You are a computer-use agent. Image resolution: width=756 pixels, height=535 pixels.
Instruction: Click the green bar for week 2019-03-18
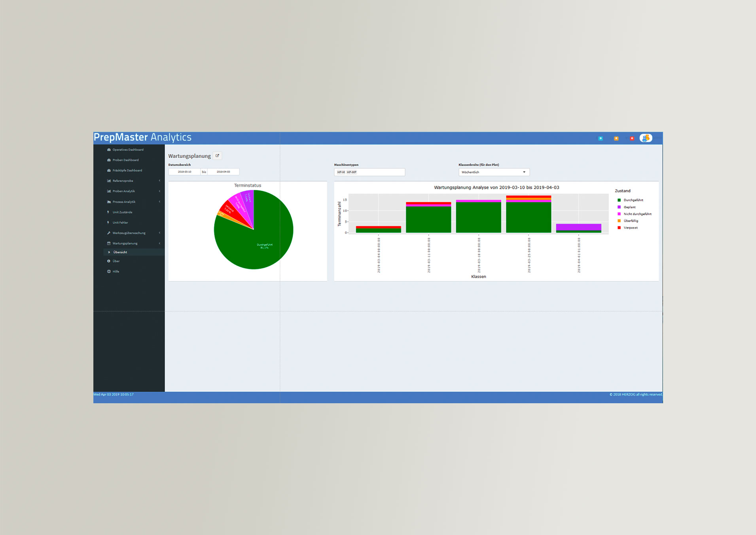(x=478, y=217)
